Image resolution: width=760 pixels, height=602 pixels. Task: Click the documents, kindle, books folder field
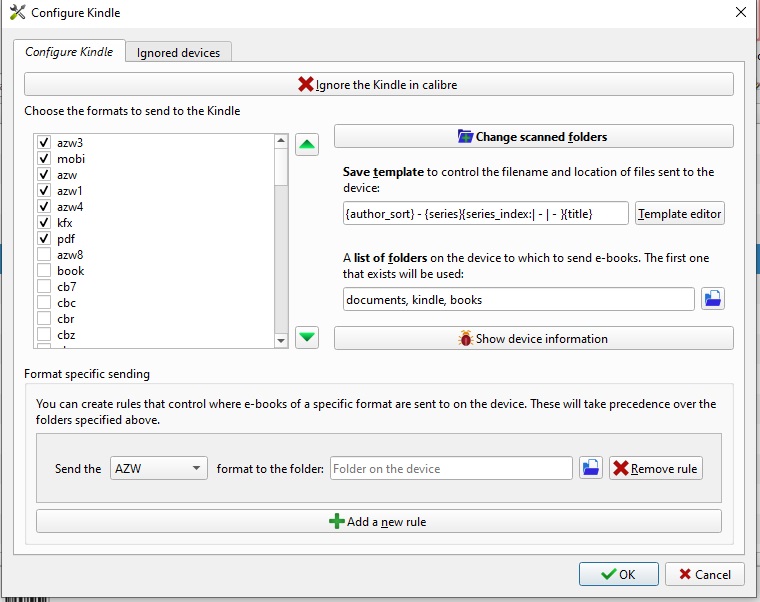click(519, 299)
